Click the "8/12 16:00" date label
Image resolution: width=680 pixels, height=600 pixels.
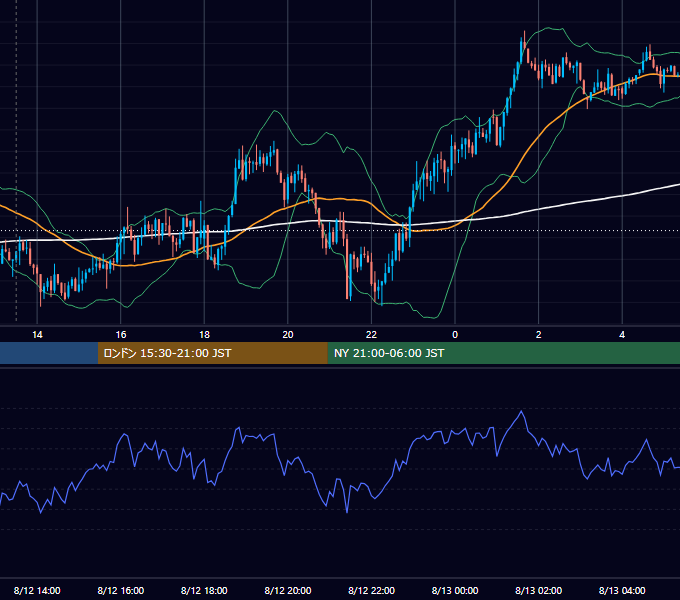pos(121,590)
